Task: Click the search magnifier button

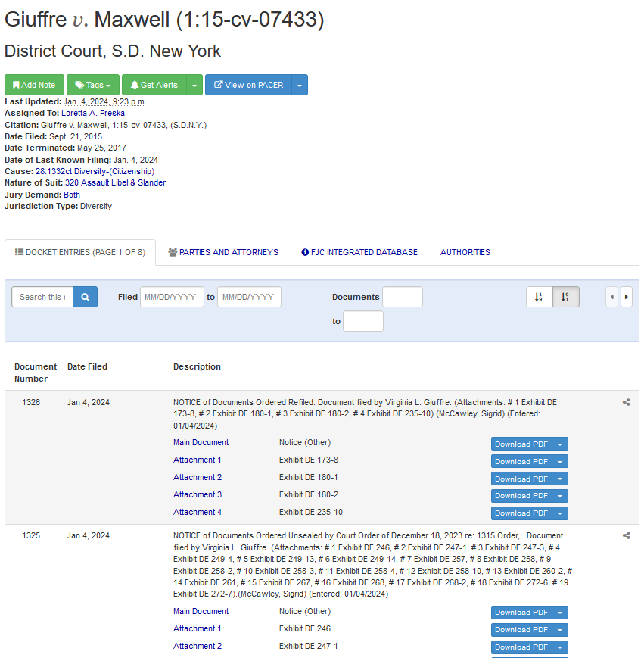Action: [86, 297]
